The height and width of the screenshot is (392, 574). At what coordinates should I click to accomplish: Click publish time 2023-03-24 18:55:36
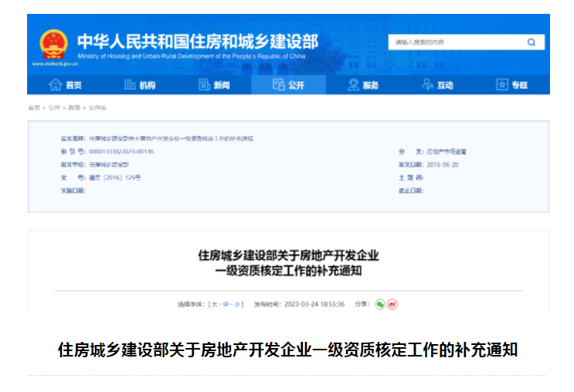click(x=314, y=304)
